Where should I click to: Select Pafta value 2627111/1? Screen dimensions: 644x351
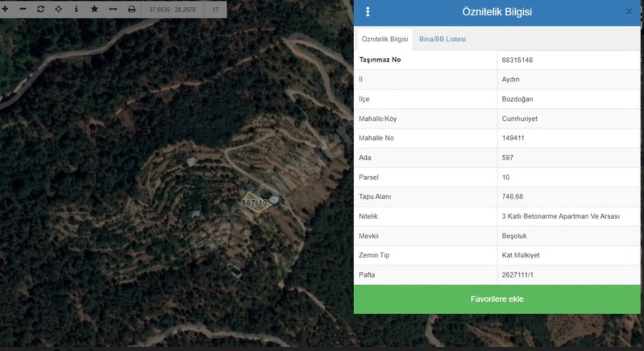tap(517, 275)
